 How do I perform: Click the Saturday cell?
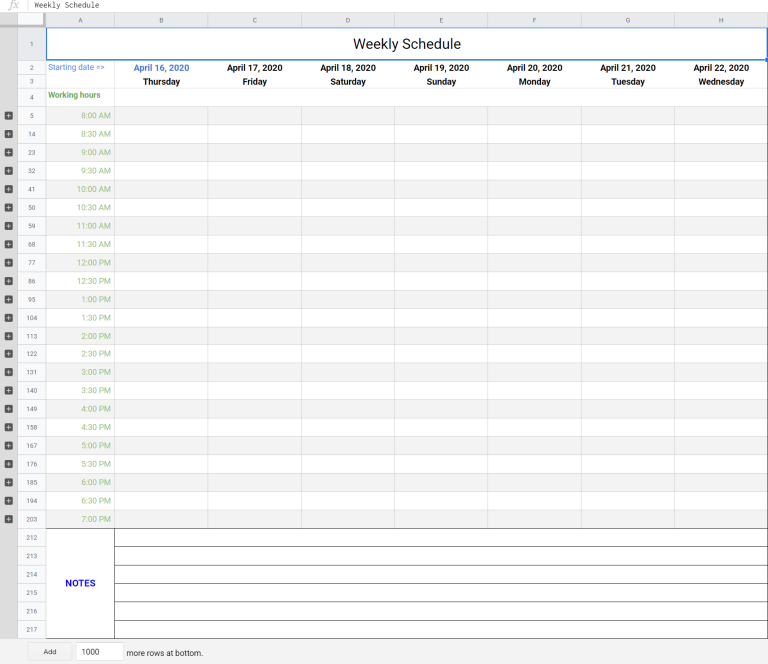click(x=348, y=82)
